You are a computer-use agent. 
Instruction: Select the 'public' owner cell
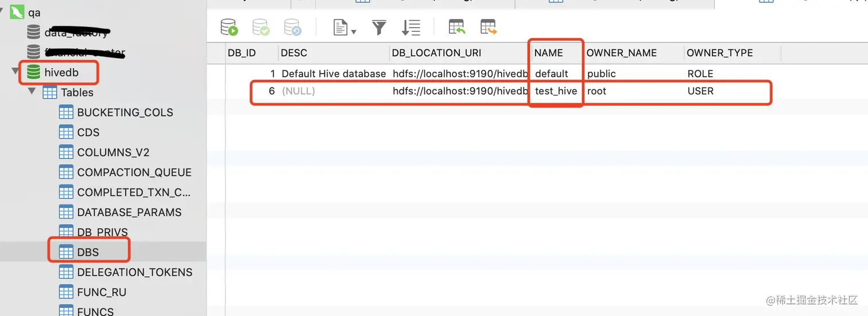(x=602, y=74)
